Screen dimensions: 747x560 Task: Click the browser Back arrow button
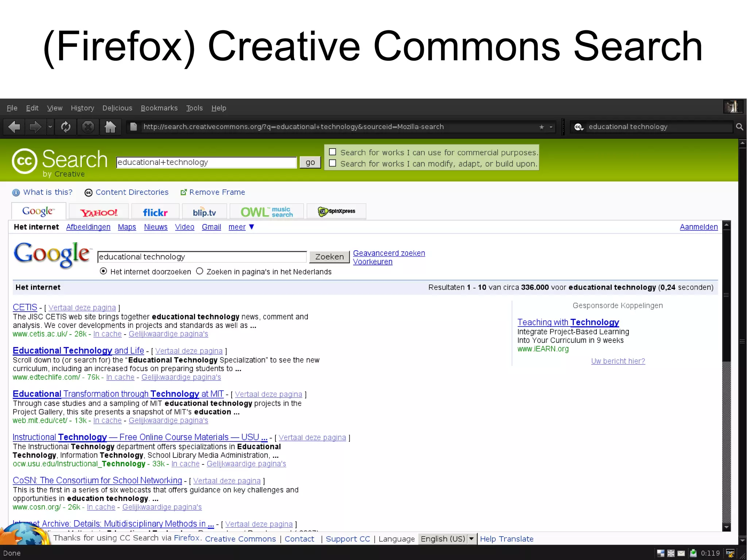14,127
